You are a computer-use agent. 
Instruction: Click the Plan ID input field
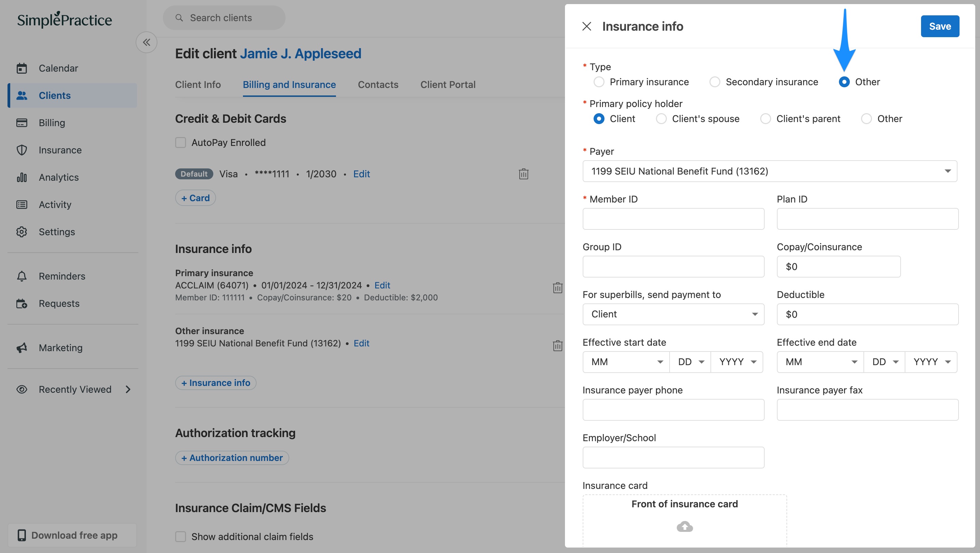tap(868, 219)
